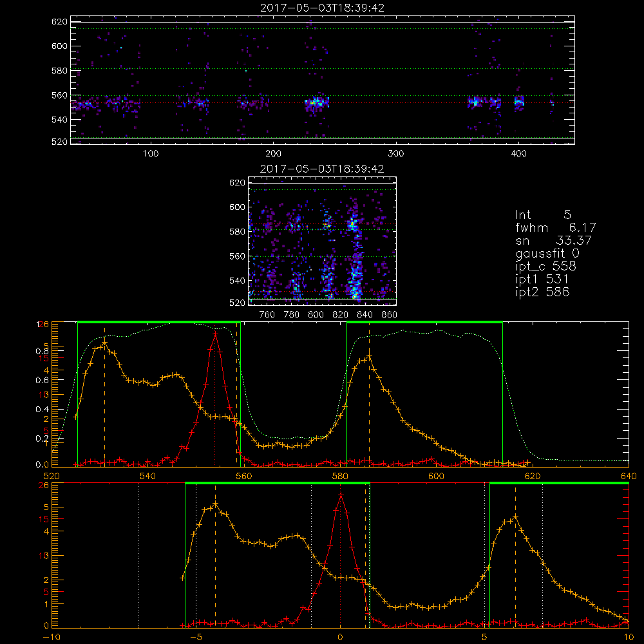644x644 pixels.
Task: Click the bright vertical streak near 835 in middle panel
Action: (354, 259)
